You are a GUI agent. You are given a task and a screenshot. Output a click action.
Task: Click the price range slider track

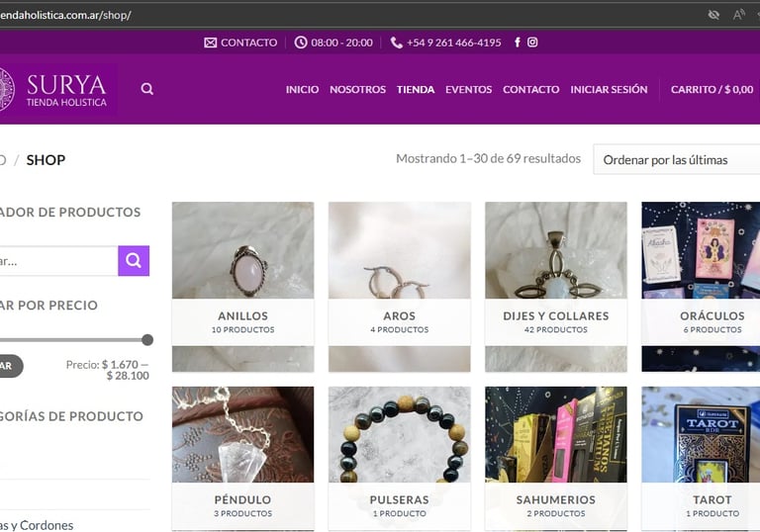tap(72, 340)
